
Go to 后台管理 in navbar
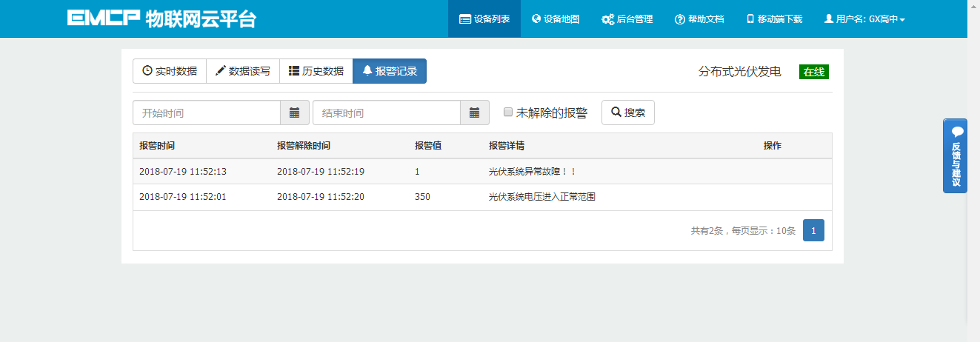(627, 19)
